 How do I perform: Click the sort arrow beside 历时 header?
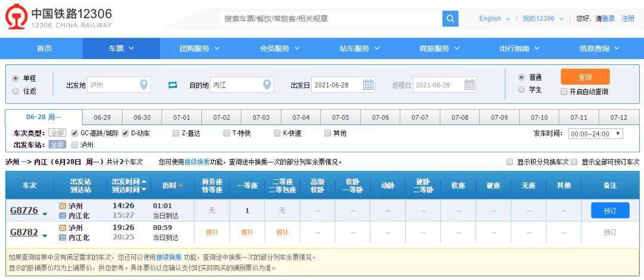pos(181,185)
